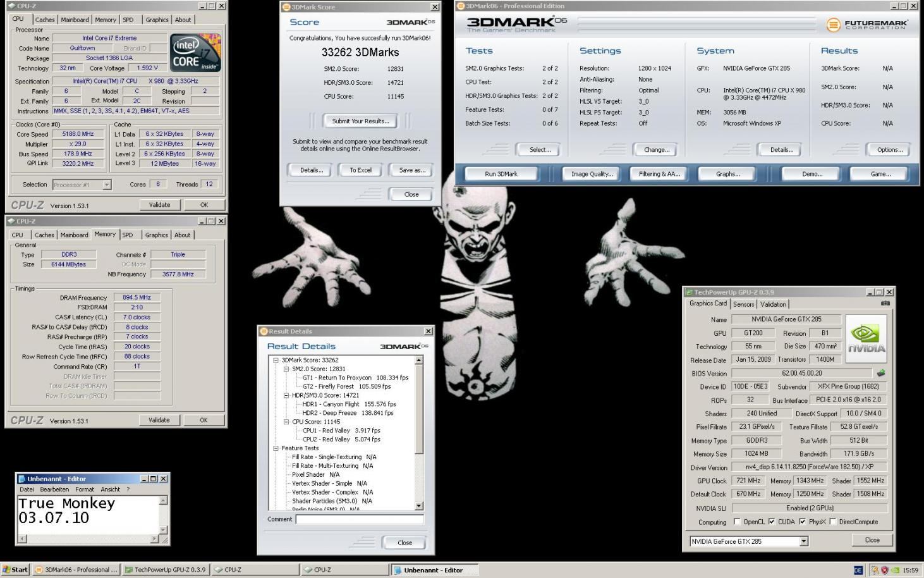The height and width of the screenshot is (578, 924).
Task: Click the TechPowerUp GPU-Z taskbar button
Action: pyautogui.click(x=166, y=570)
